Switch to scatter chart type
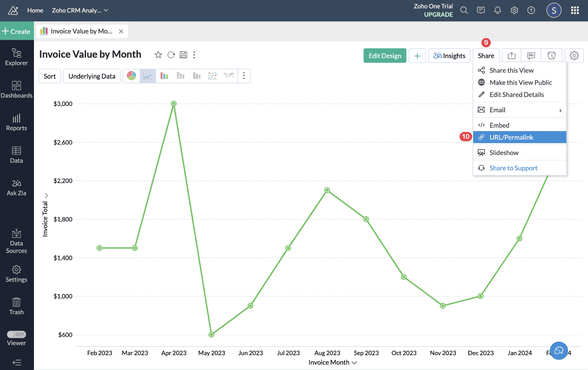 [213, 76]
